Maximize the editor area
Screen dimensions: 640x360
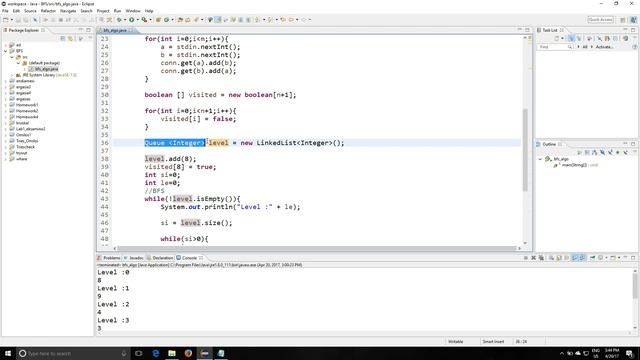(527, 30)
